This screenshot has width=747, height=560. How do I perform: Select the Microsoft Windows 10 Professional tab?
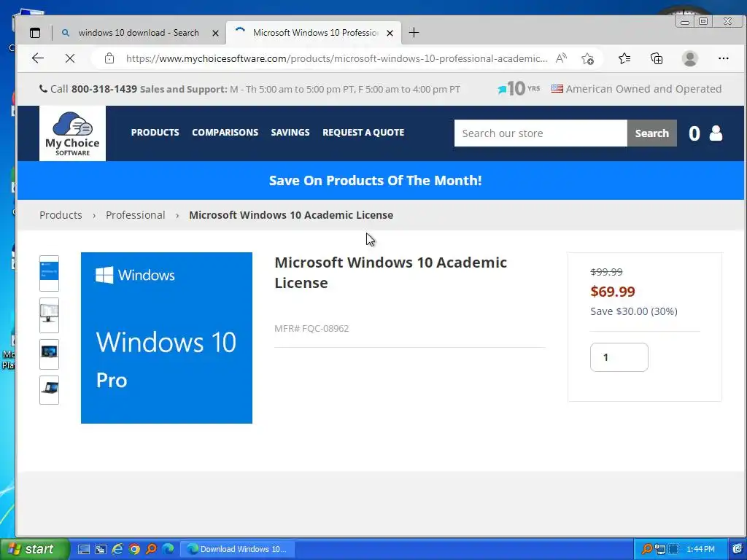coord(314,33)
